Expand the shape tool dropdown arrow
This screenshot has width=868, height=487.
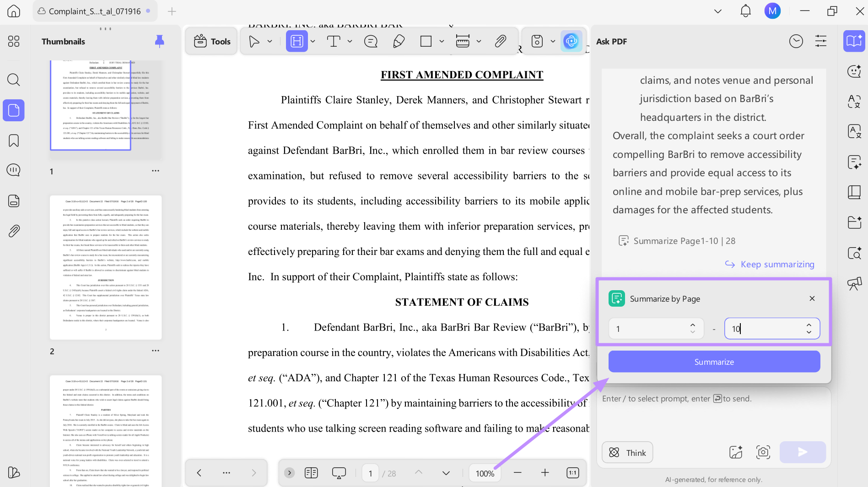(x=442, y=41)
